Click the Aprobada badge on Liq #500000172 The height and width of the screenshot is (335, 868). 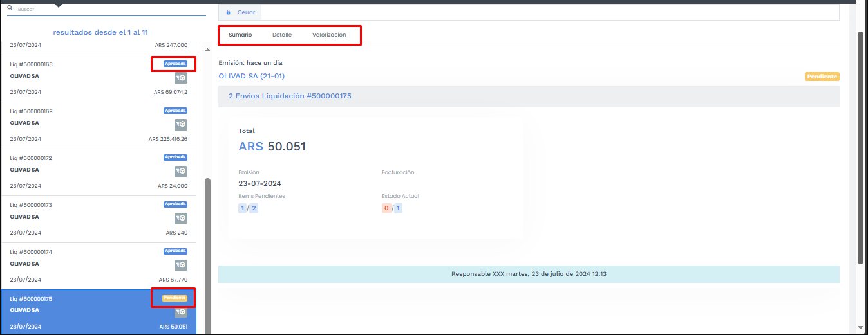(x=175, y=157)
